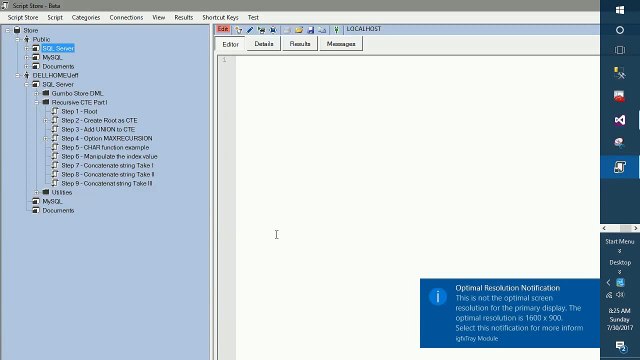Click the open folder toolbar icon
640x360 pixels.
[x=299, y=30]
